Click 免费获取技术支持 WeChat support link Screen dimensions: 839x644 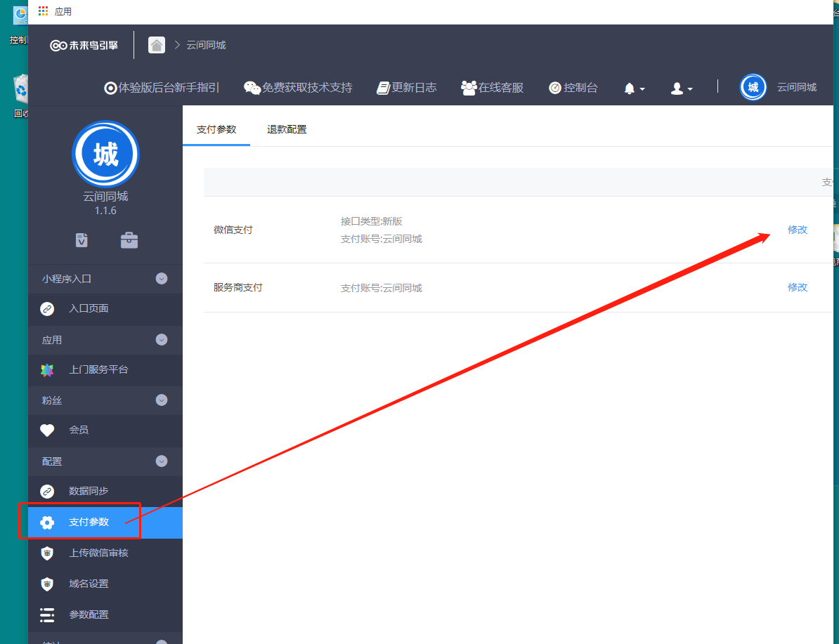pyautogui.click(x=298, y=88)
